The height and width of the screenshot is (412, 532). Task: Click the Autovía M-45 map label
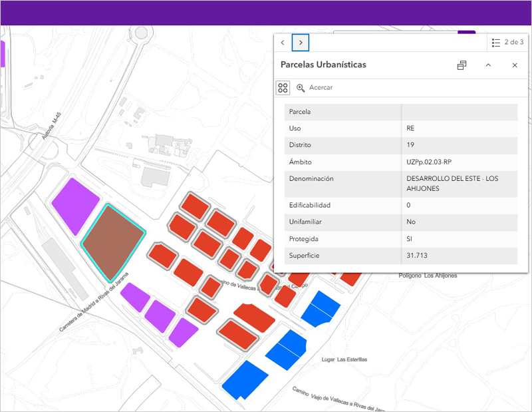(52, 126)
